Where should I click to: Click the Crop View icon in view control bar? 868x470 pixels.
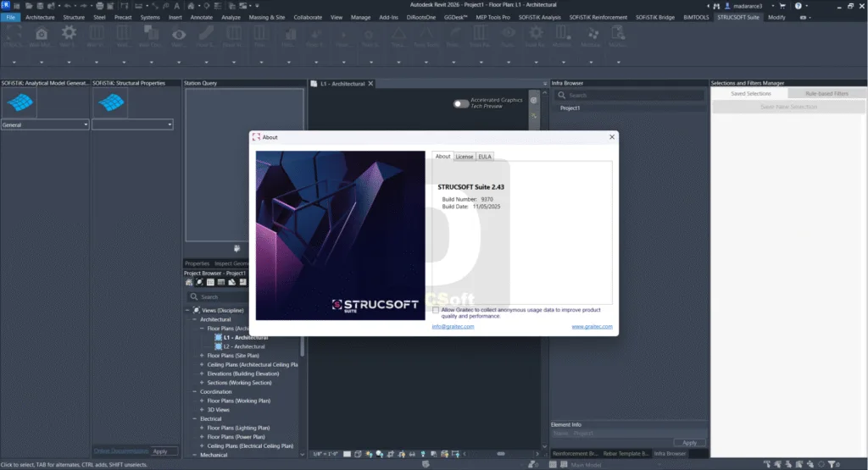pyautogui.click(x=390, y=454)
